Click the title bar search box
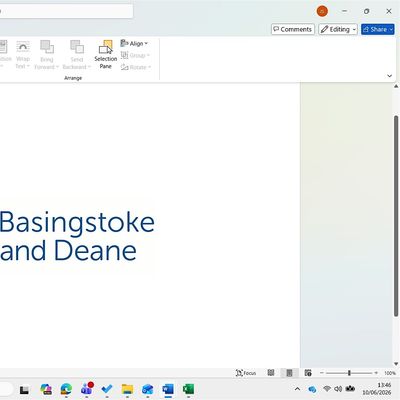 point(66,11)
